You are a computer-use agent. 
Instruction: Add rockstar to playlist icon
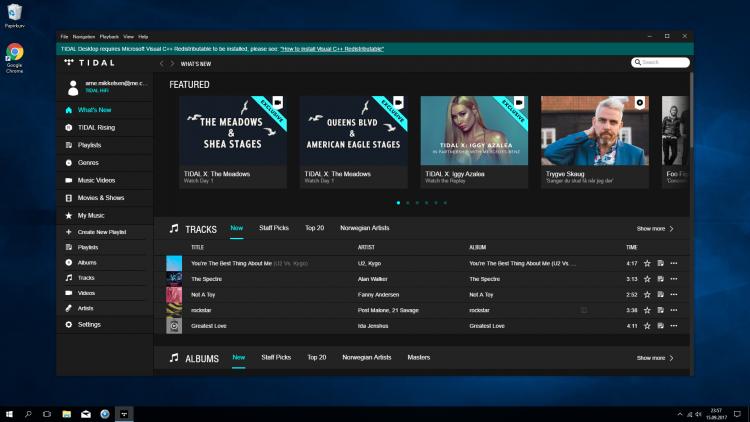661,310
